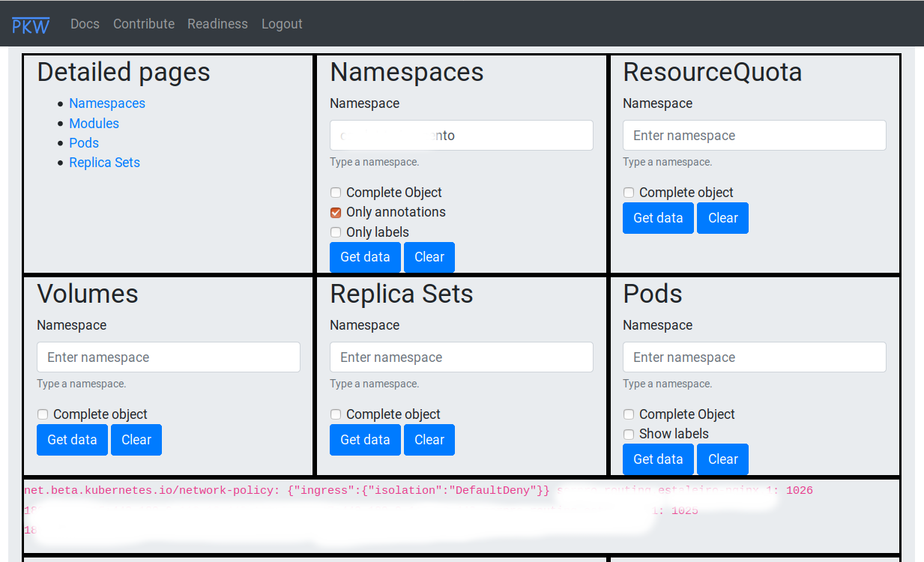Click Clear in ResourceQuota panel

[722, 218]
